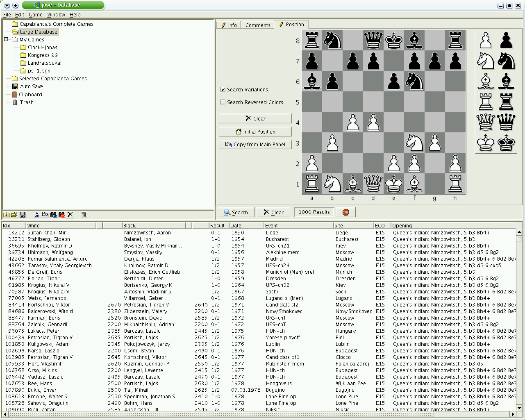This screenshot has width=525, height=420.
Task: Open the Edit menu
Action: pos(20,15)
